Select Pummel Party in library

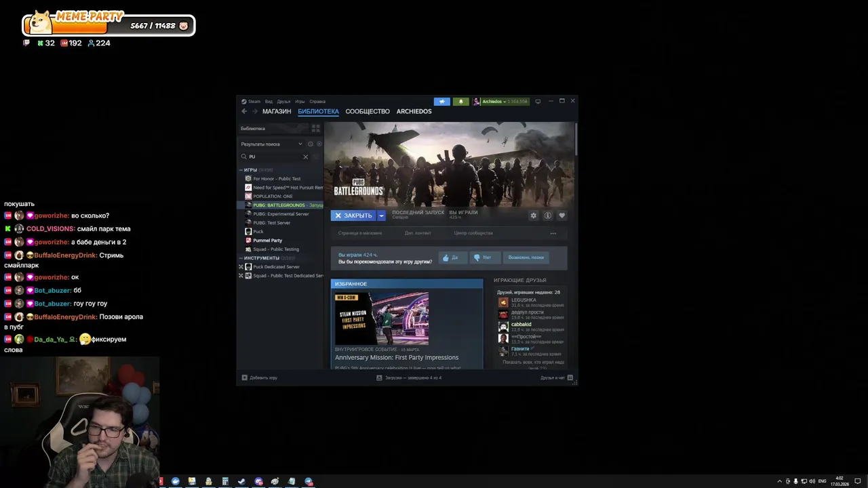click(x=268, y=241)
